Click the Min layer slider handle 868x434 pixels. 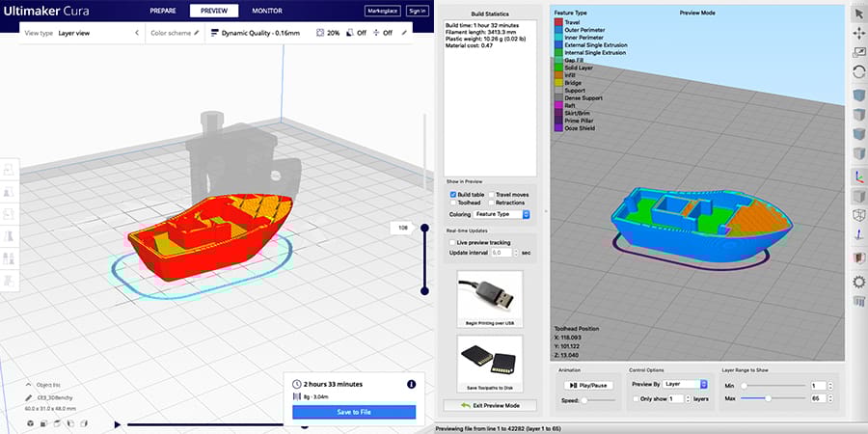coord(744,386)
